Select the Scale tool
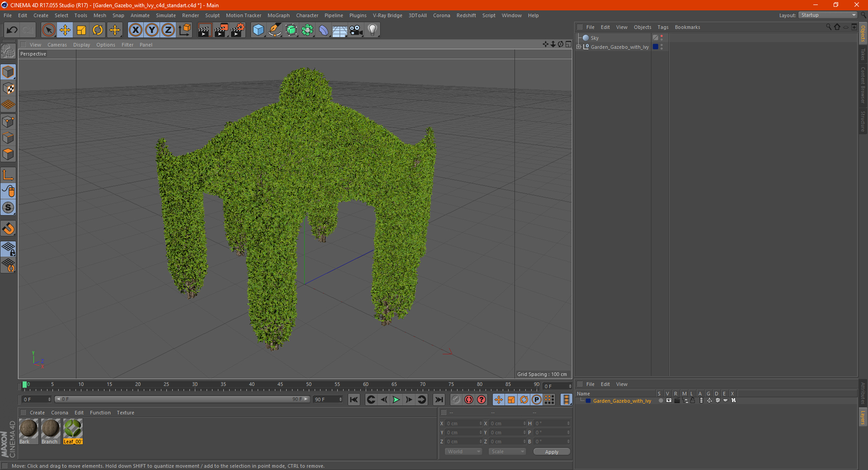The height and width of the screenshot is (470, 868). pos(81,30)
